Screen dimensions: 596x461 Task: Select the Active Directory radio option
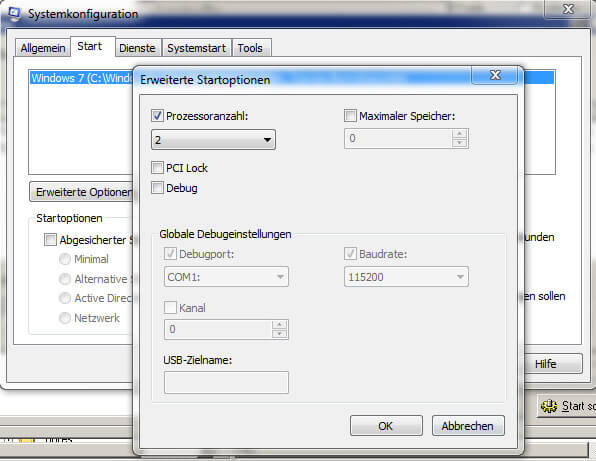point(65,298)
